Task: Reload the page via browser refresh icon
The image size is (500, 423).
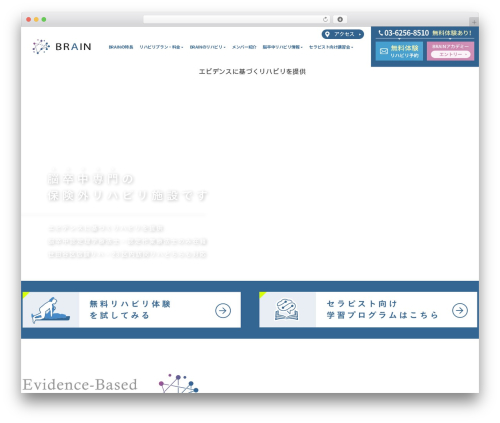Action: [x=325, y=20]
